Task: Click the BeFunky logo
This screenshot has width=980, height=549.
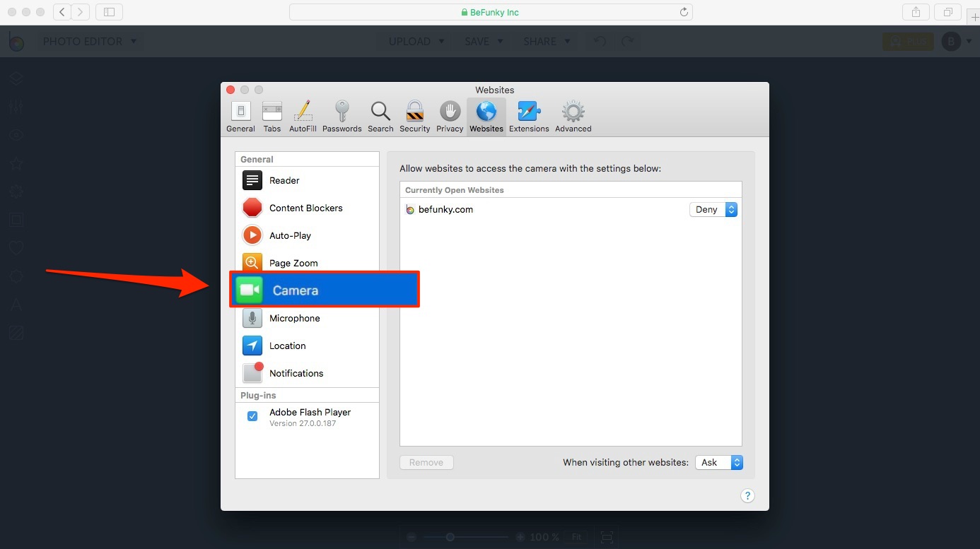Action: [17, 42]
